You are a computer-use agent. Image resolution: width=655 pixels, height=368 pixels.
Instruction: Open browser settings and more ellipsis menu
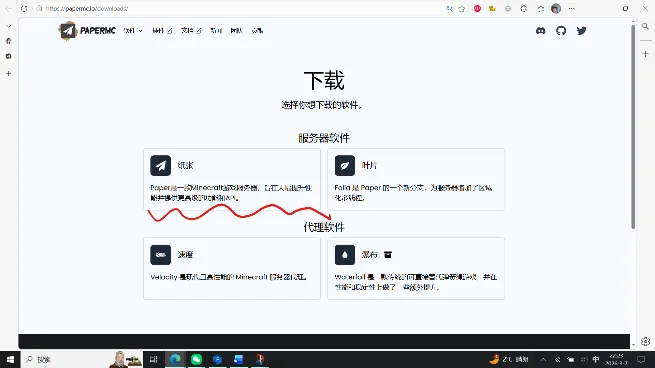[571, 8]
